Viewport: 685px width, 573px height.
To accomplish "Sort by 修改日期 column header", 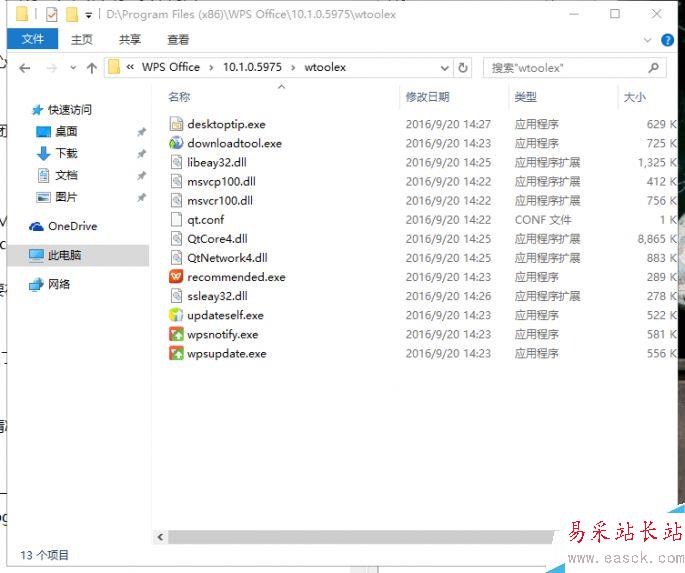I will pyautogui.click(x=427, y=97).
